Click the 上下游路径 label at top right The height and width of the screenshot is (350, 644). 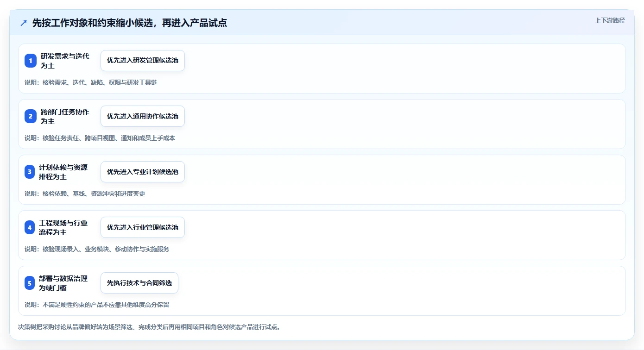[610, 20]
